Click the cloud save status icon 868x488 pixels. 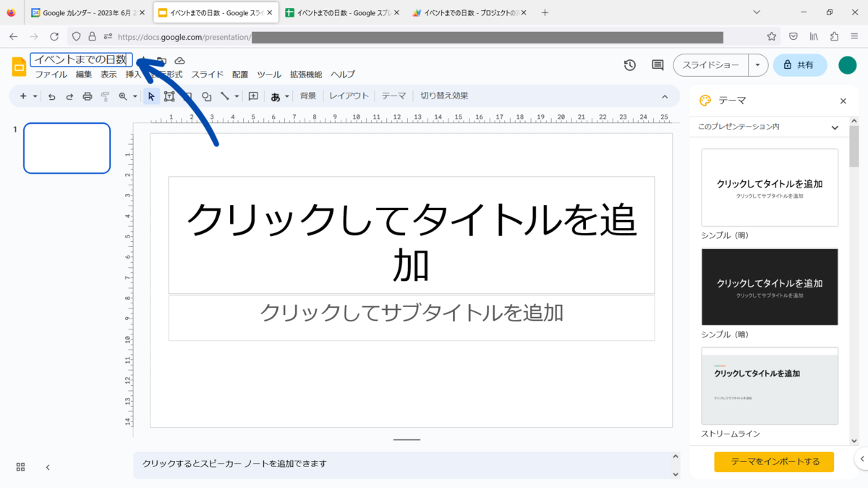(180, 61)
